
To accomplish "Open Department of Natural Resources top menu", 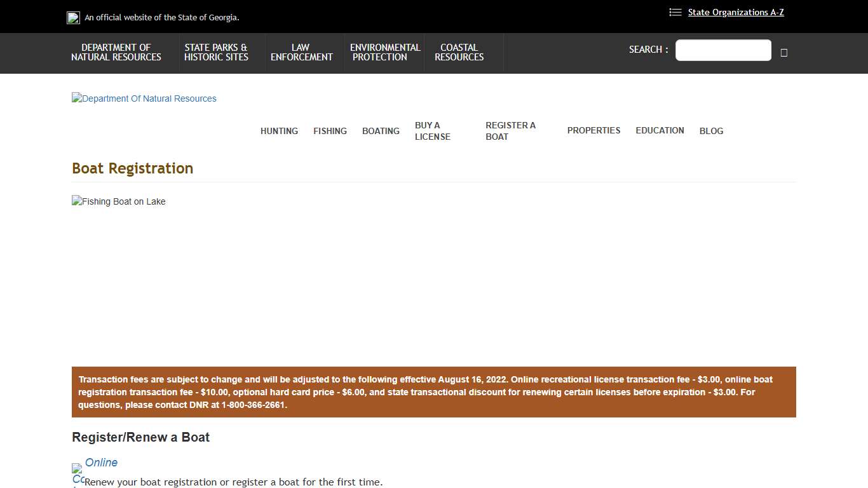I will (116, 52).
